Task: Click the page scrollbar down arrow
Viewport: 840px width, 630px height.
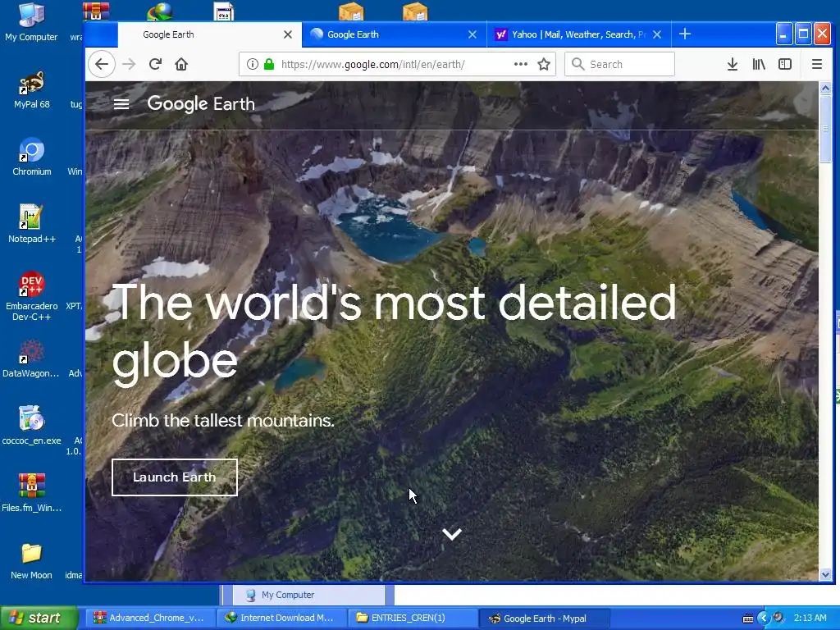Action: coord(825,575)
